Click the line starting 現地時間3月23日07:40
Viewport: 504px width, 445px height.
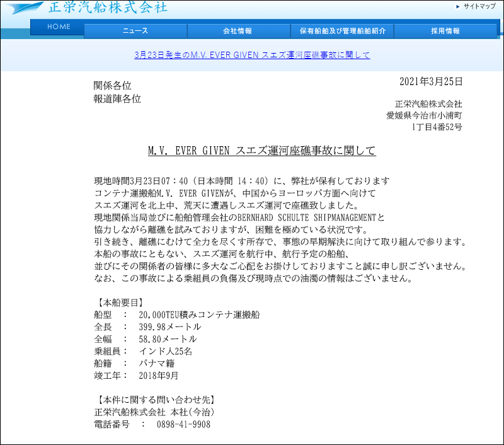242,181
